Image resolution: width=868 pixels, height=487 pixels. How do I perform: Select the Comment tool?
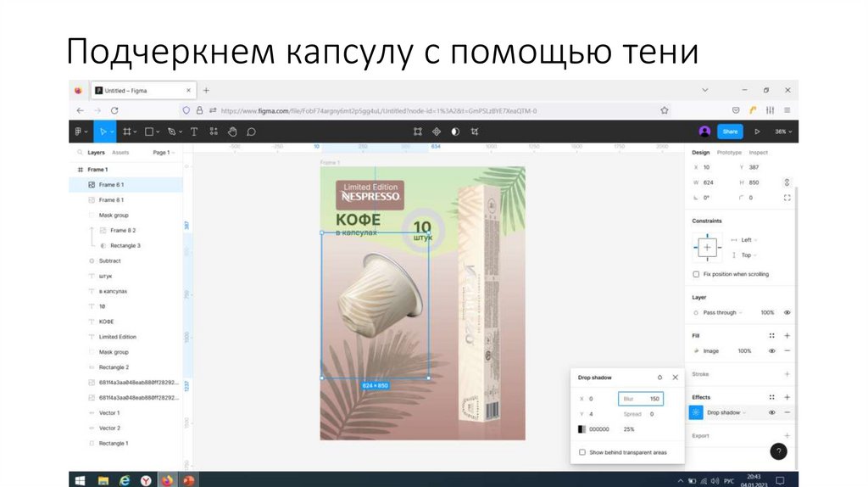pyautogui.click(x=251, y=132)
